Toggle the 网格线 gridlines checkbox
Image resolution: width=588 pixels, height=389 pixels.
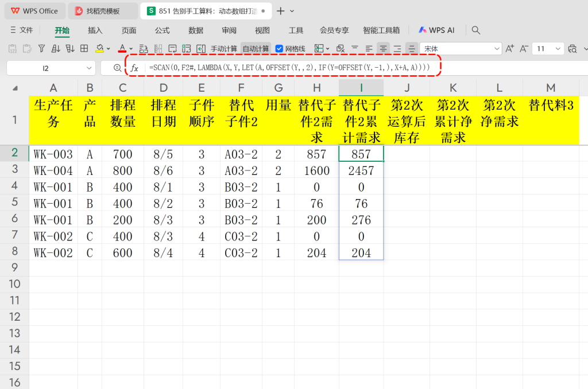pyautogui.click(x=279, y=49)
